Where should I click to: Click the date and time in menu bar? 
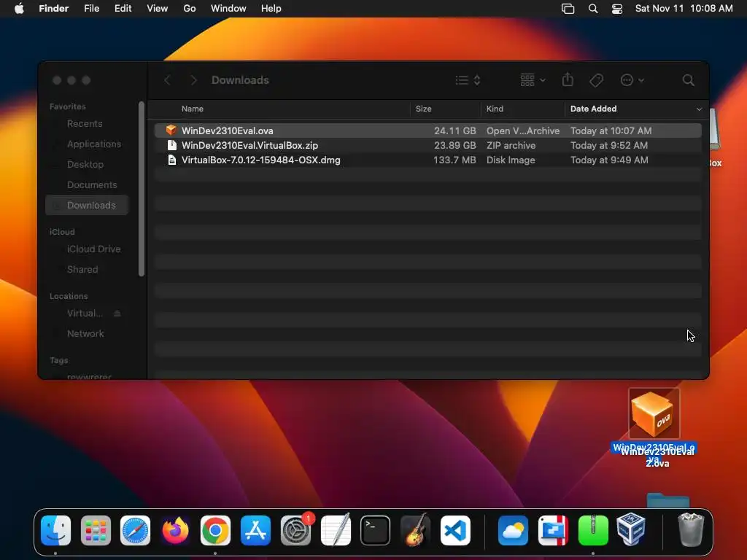(684, 9)
